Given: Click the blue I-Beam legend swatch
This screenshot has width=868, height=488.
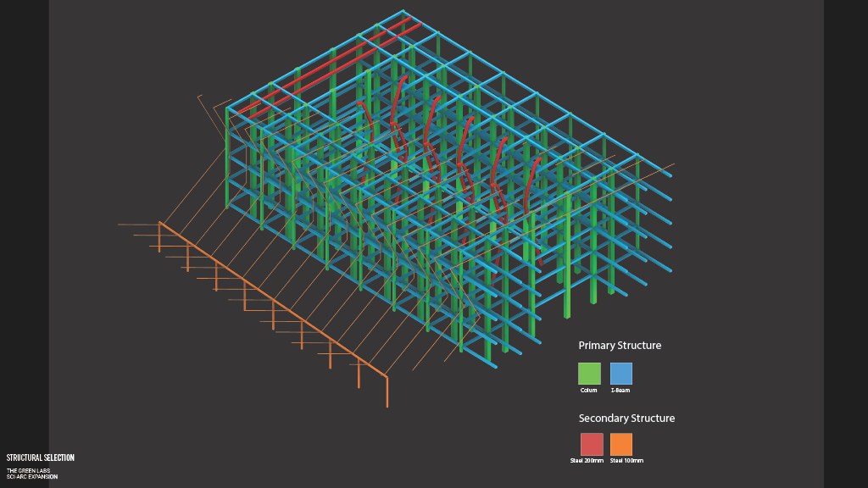Looking at the screenshot, I should coord(621,374).
